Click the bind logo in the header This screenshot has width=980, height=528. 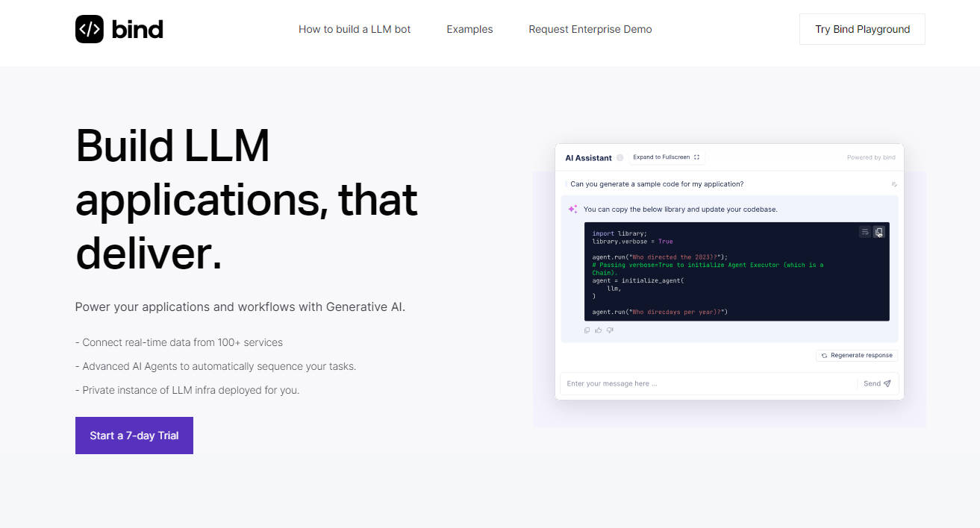click(119, 29)
